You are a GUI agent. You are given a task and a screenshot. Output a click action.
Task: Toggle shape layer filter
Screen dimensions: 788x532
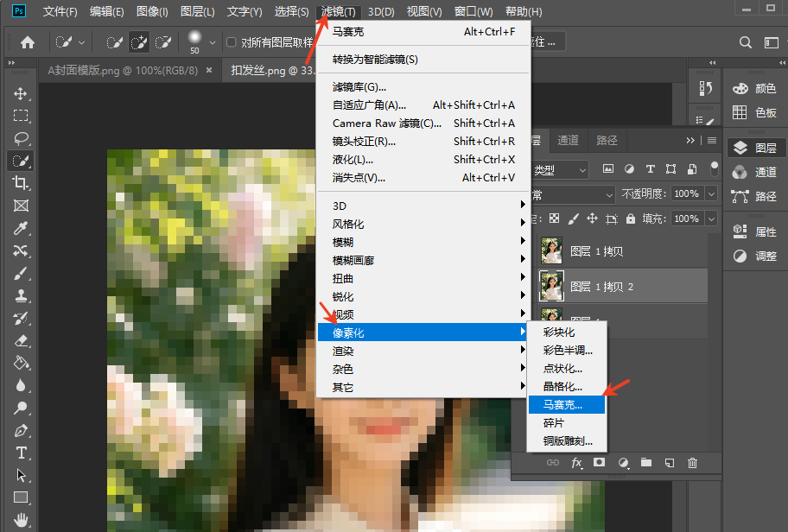click(670, 168)
